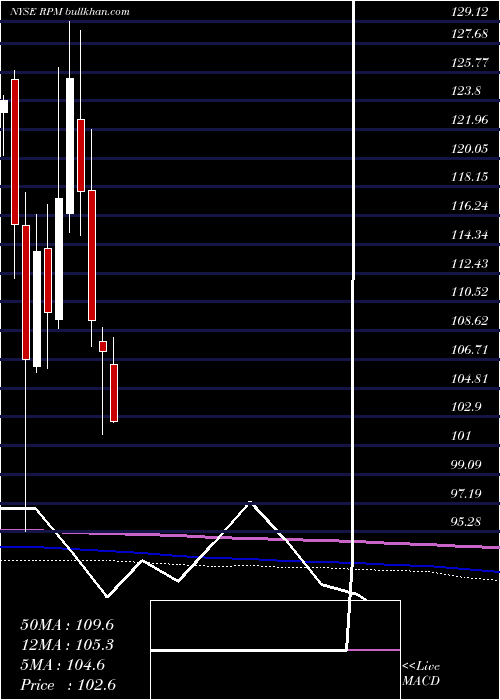Image resolution: width=500 pixels, height=700 pixels.
Task: Click the 104.81 price axis label
Action: (470, 379)
